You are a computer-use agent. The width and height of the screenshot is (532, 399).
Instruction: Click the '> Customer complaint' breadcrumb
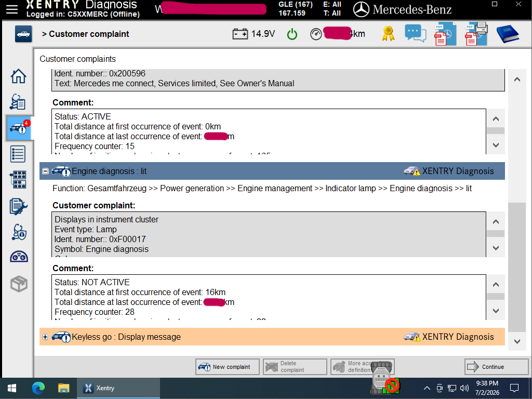pyautogui.click(x=86, y=34)
